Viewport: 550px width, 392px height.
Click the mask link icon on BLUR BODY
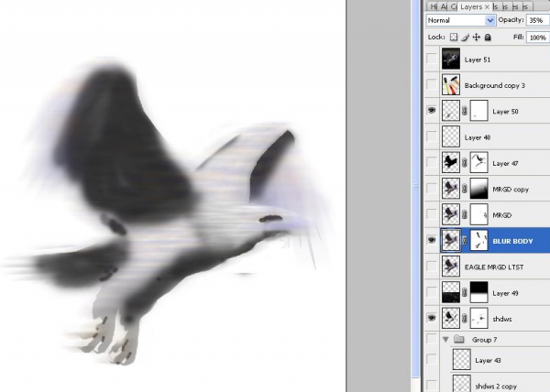[465, 241]
